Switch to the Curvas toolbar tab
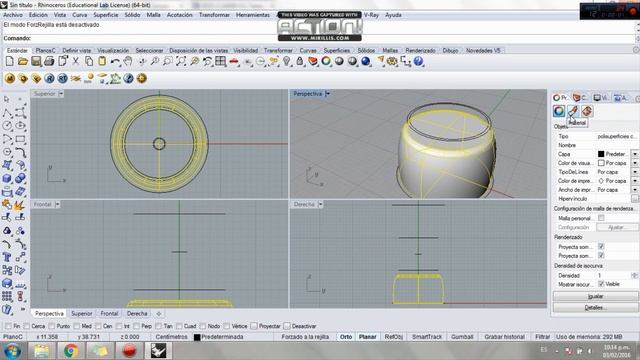 [x=308, y=50]
